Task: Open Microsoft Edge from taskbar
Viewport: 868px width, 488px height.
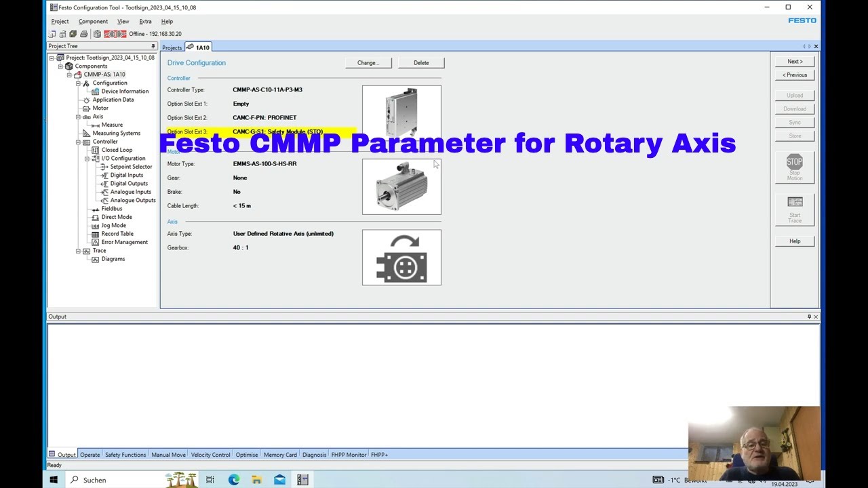Action: point(233,480)
